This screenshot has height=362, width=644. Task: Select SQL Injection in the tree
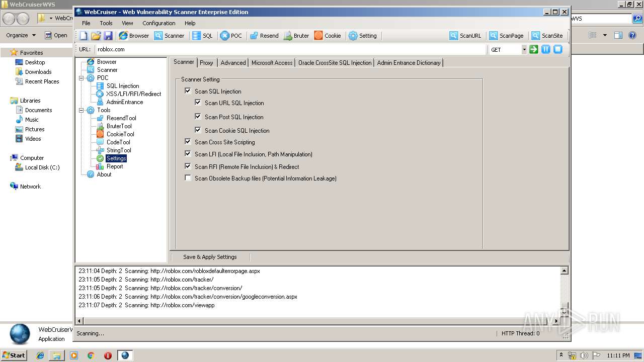click(x=123, y=86)
